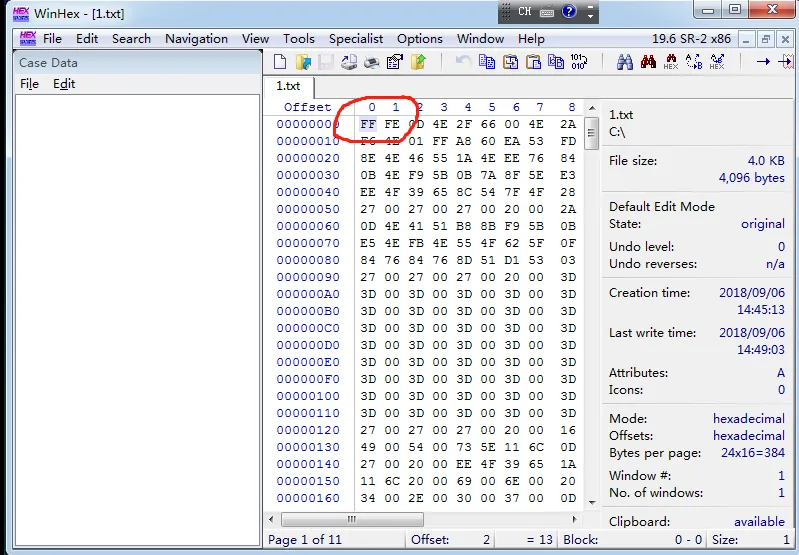Select the 1.txt tab

pos(288,86)
